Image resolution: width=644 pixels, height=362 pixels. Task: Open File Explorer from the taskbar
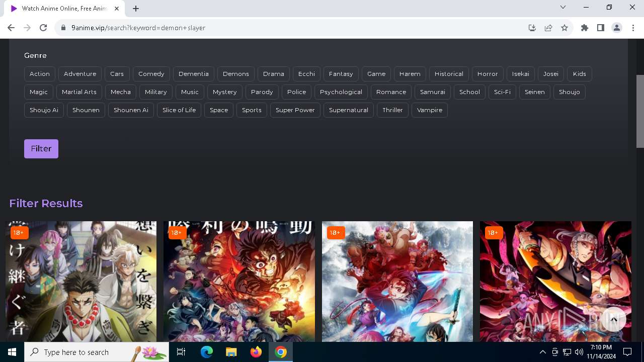[x=231, y=352]
